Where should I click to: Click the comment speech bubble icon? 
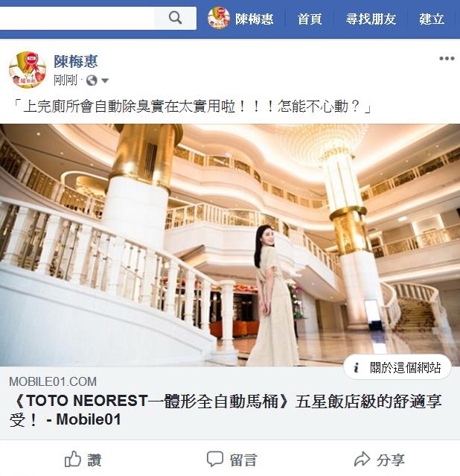pos(215,459)
